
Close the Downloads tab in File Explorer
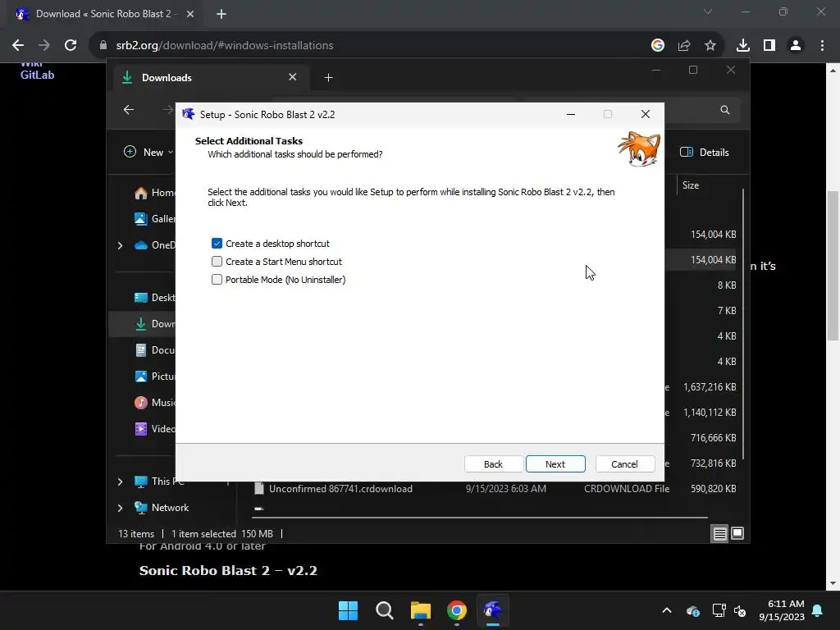point(293,77)
